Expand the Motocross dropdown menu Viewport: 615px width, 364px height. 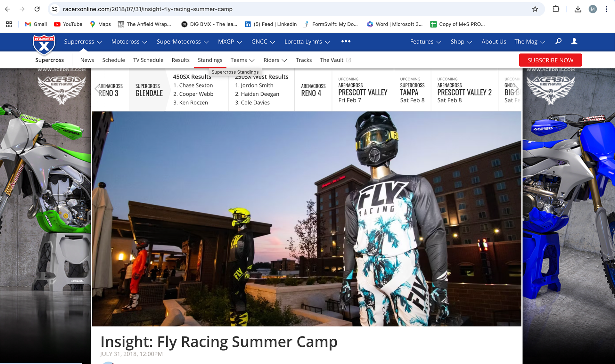pyautogui.click(x=129, y=42)
